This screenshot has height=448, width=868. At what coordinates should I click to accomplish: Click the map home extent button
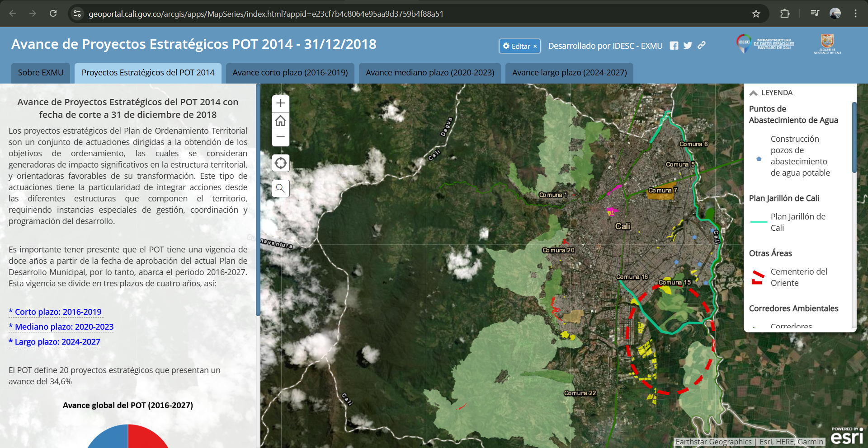(280, 121)
